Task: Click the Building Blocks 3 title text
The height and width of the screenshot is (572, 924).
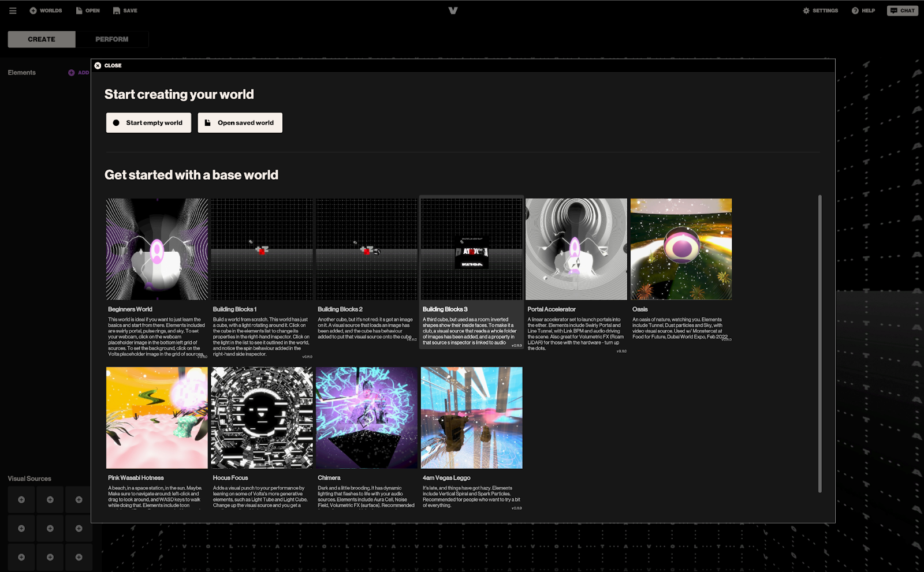Action: click(x=445, y=309)
